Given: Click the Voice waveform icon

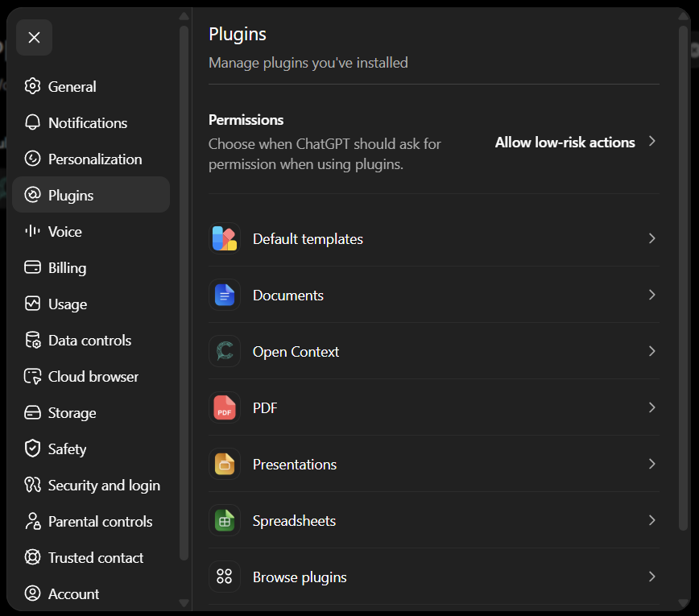Looking at the screenshot, I should point(32,231).
